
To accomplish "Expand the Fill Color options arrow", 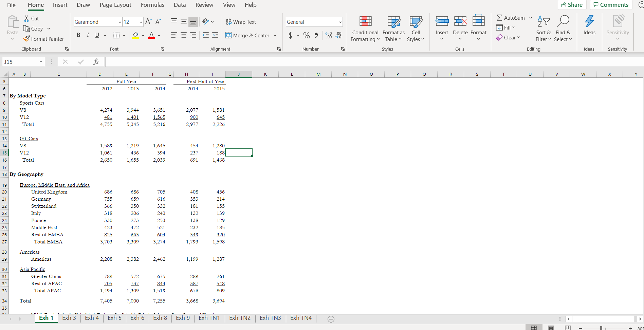I will (143, 35).
